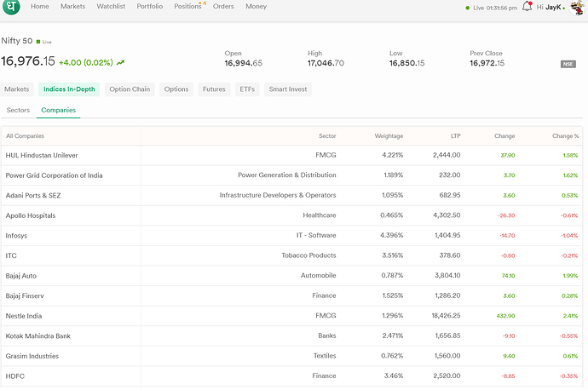Image resolution: width=588 pixels, height=390 pixels.
Task: Click the green Live indicator next to Nifty 50
Action: click(43, 42)
